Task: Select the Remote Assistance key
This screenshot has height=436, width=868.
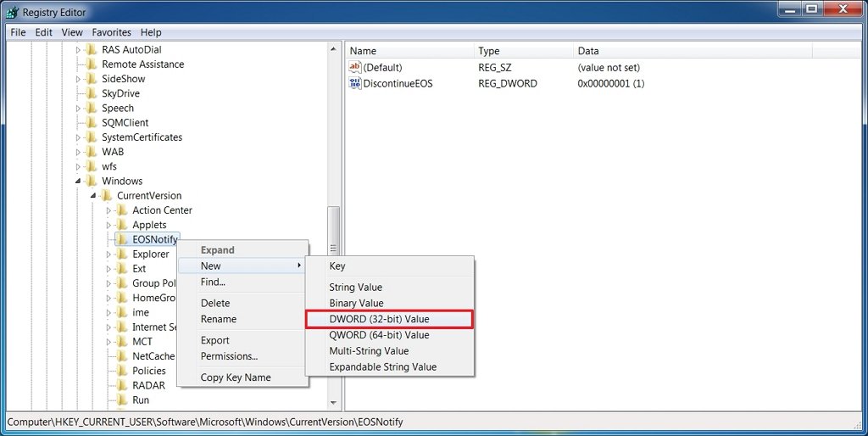Action: tap(142, 64)
